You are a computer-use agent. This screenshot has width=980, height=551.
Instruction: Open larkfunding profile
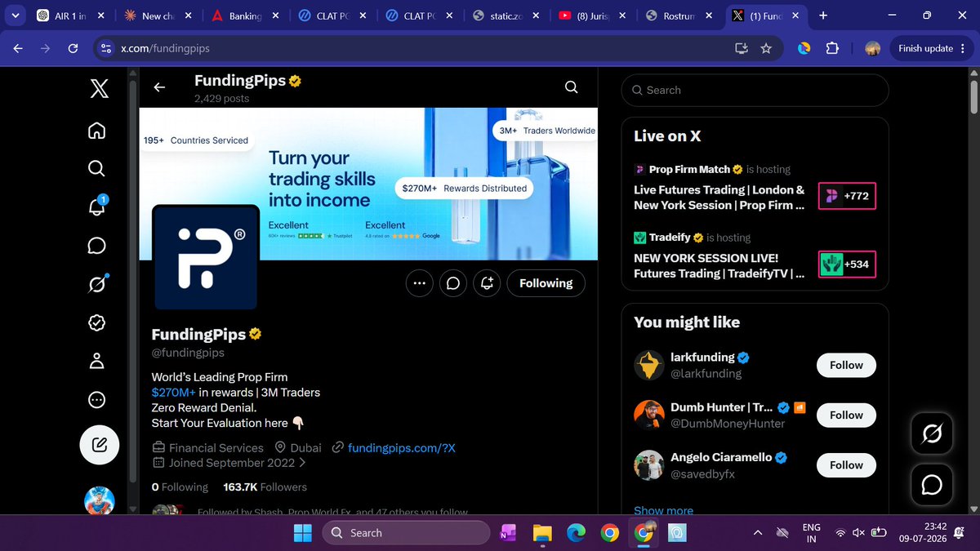coord(702,358)
